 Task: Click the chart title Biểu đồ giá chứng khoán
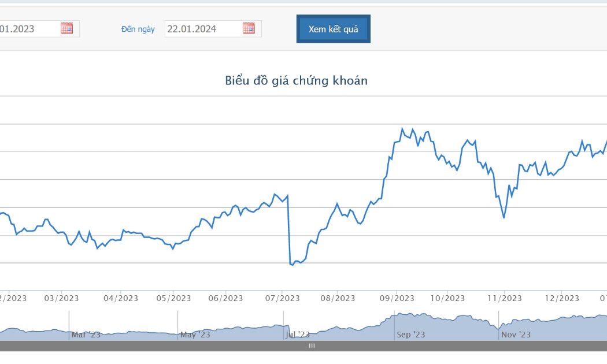(x=297, y=80)
